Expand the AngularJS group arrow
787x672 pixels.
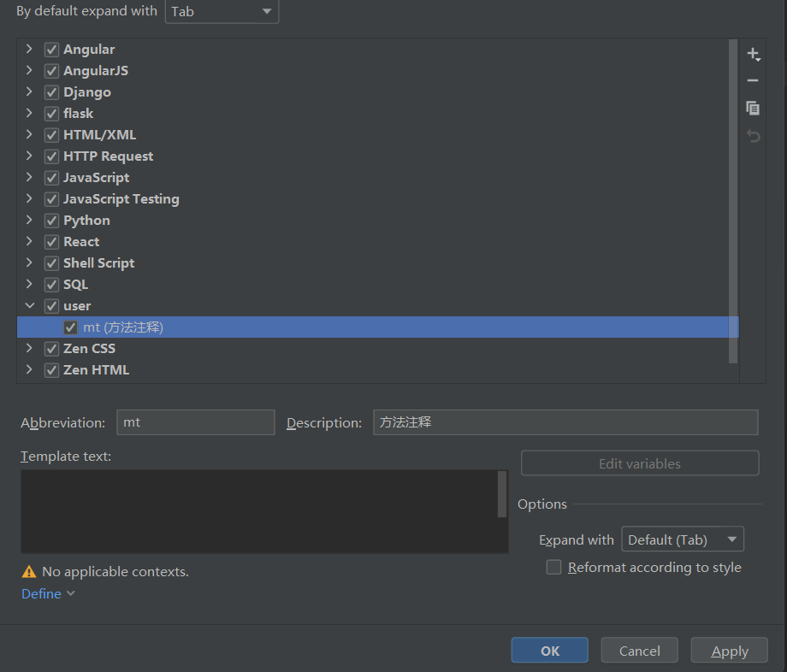(29, 70)
